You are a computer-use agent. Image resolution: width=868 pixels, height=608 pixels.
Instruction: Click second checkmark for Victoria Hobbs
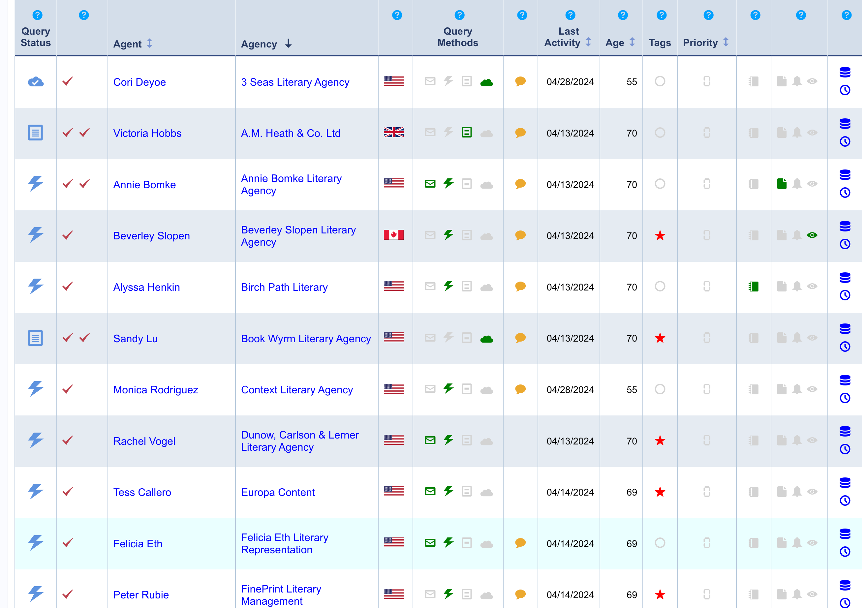85,132
